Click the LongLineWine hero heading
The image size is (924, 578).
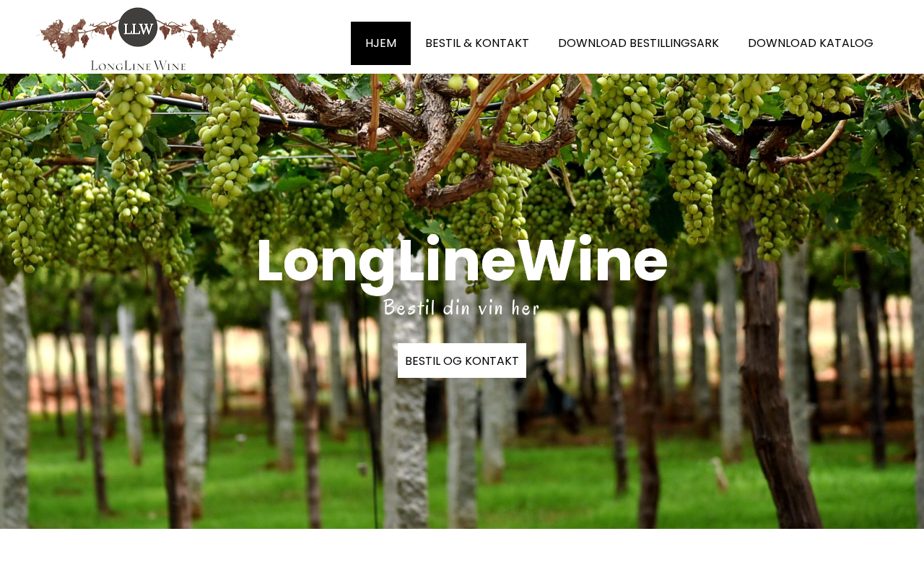[462, 262]
